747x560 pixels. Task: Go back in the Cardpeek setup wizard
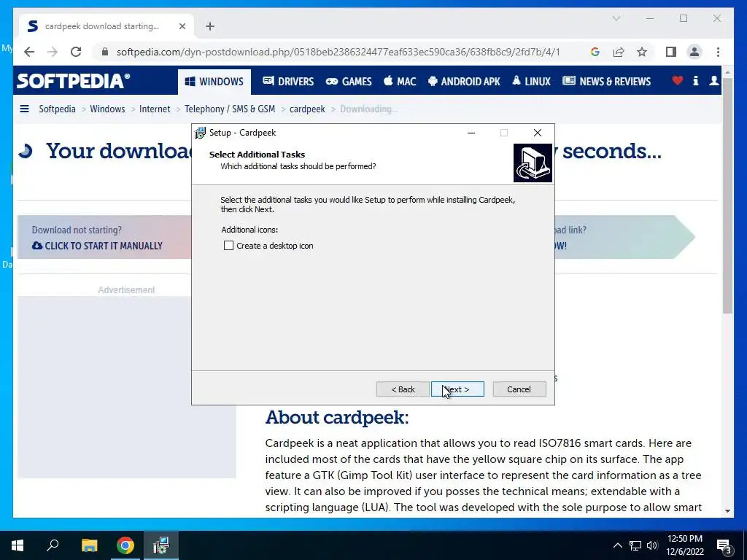click(403, 389)
